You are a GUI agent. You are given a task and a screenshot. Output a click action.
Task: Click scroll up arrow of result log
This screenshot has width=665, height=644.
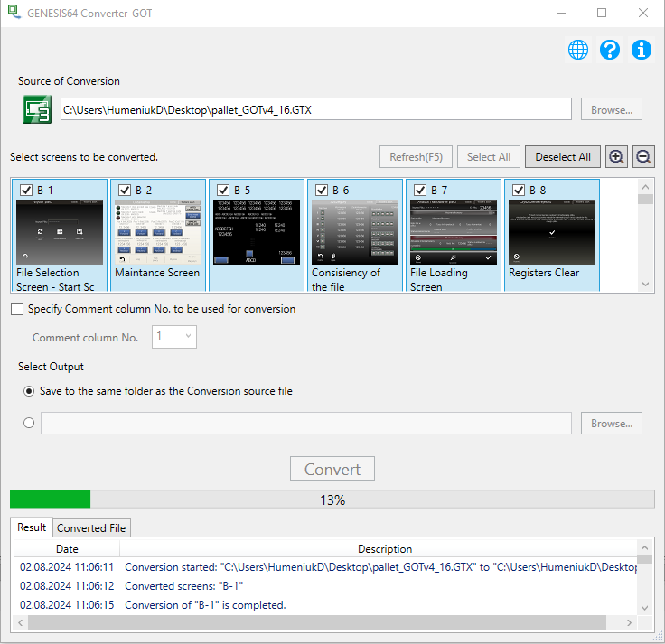coord(644,547)
